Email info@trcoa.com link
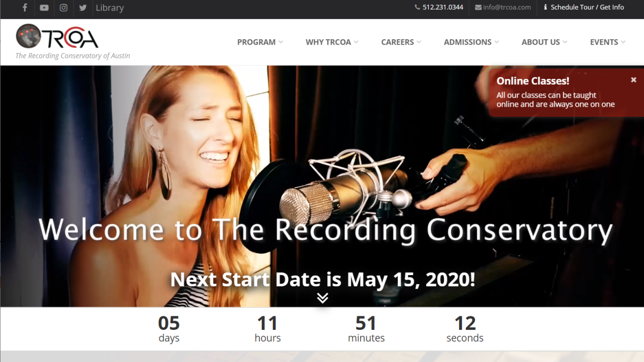Viewport: 644px width, 362px height. pyautogui.click(x=503, y=8)
